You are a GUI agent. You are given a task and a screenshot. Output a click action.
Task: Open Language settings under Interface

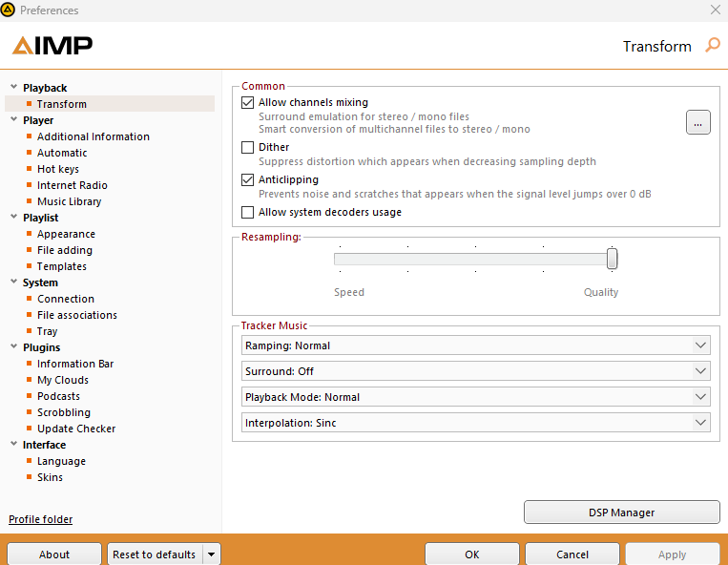61,462
